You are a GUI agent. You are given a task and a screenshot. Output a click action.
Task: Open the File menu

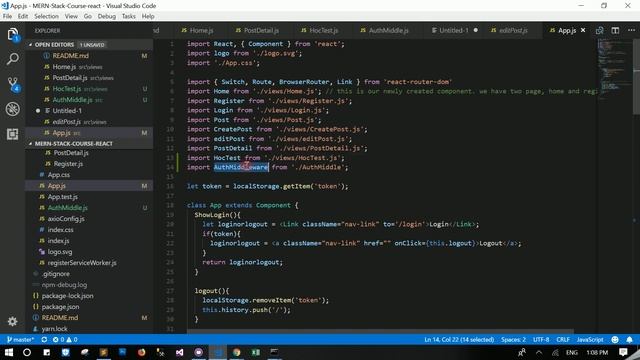(7, 16)
